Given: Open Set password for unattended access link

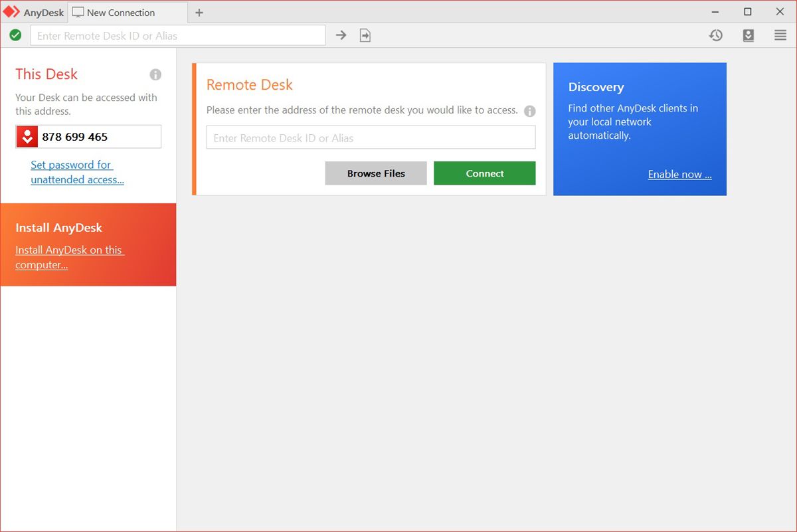Looking at the screenshot, I should pyautogui.click(x=77, y=172).
